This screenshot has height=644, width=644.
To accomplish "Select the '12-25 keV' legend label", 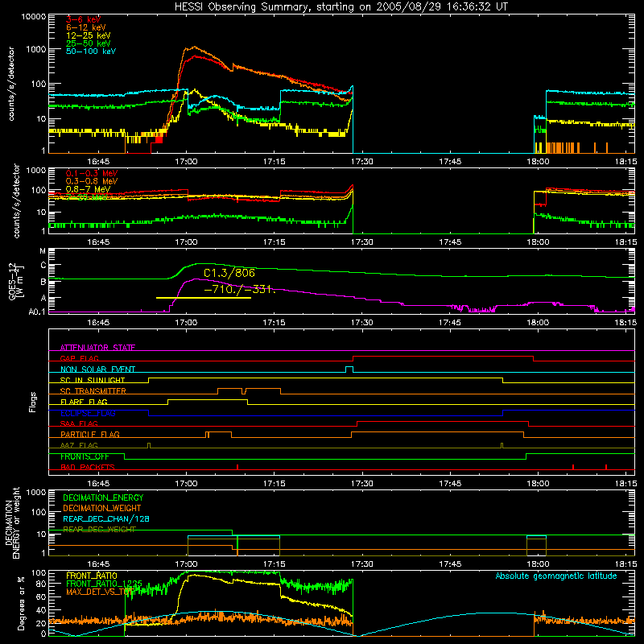I will (89, 35).
